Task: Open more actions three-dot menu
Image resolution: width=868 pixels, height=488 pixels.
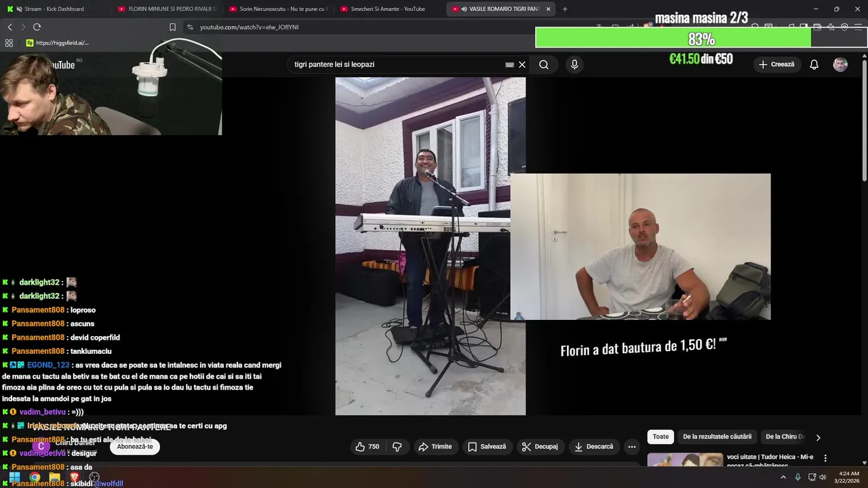Action: click(x=632, y=447)
